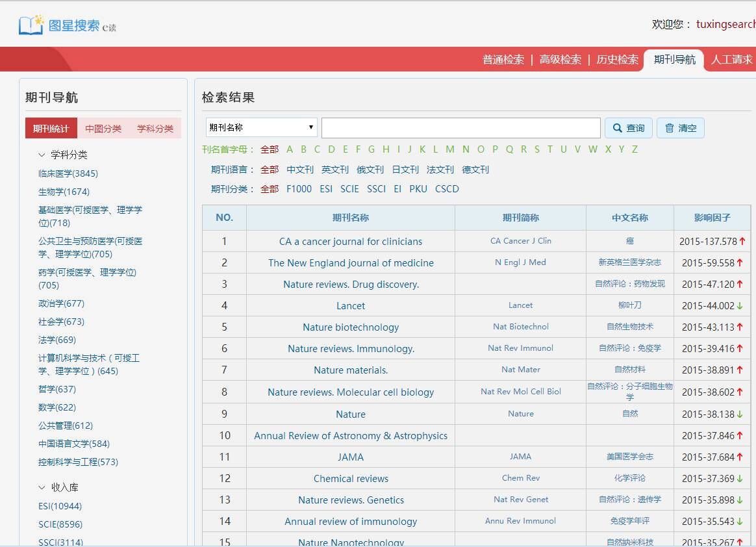Viewport: 756px width, 547px height.
Task: Open The New England journal of medicine
Action: pos(351,262)
